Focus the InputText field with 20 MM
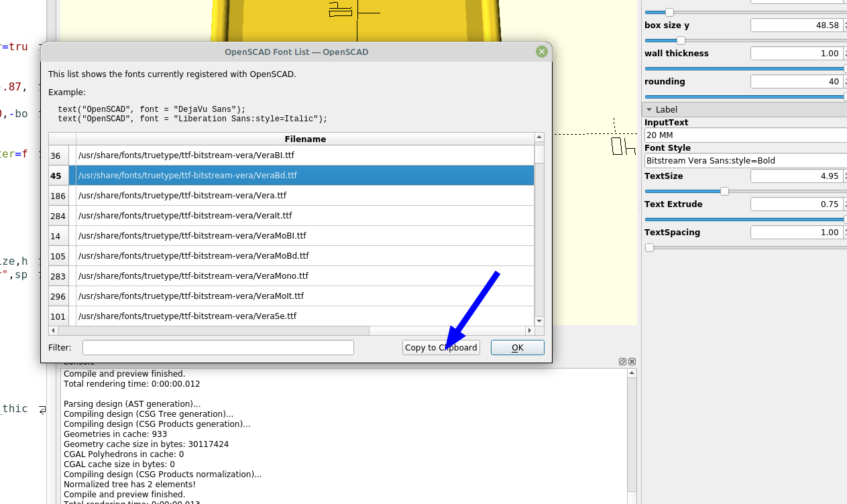The image size is (847, 504). [x=744, y=135]
